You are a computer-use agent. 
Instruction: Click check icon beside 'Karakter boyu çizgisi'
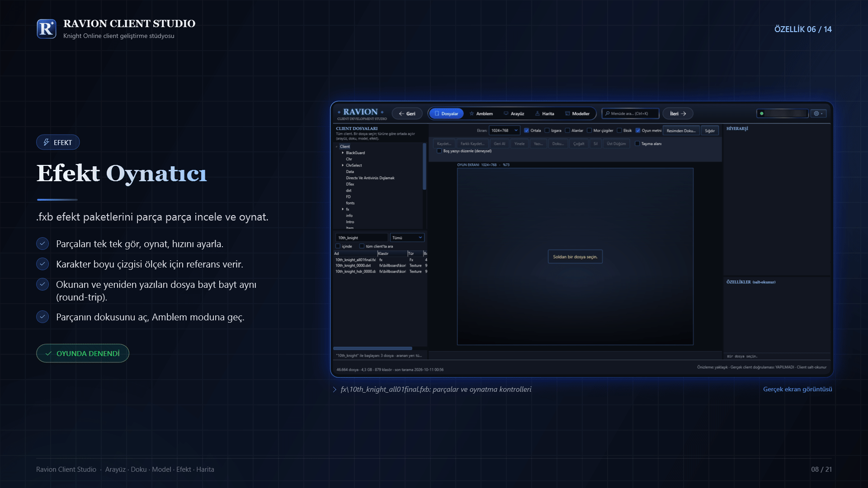[x=42, y=264]
